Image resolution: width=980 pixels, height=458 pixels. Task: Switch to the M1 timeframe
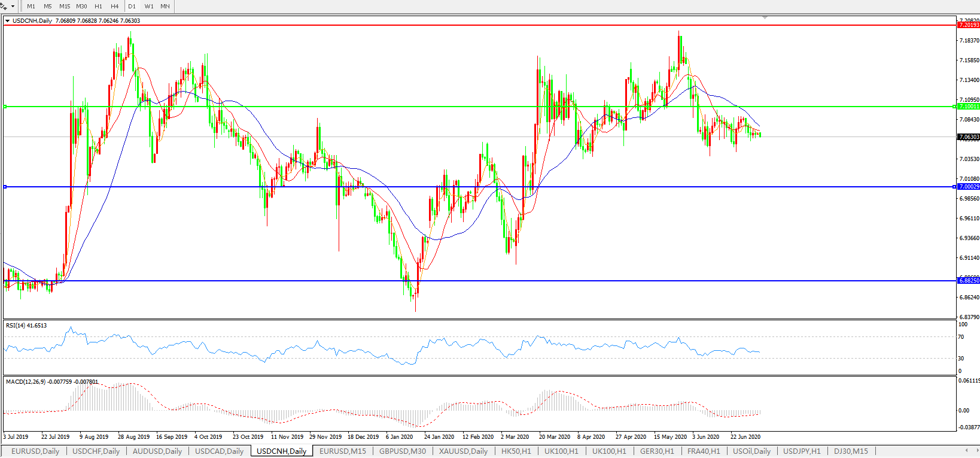click(31, 7)
